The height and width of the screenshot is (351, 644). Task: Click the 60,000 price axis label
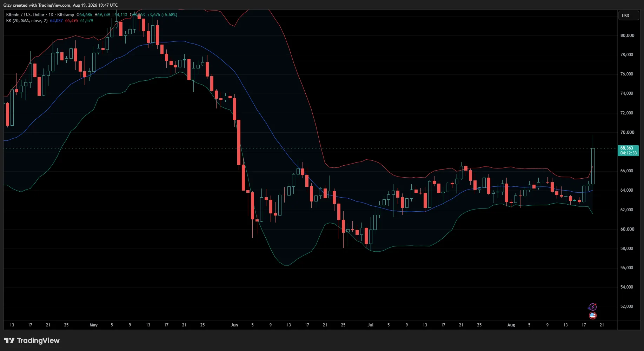[627, 229]
